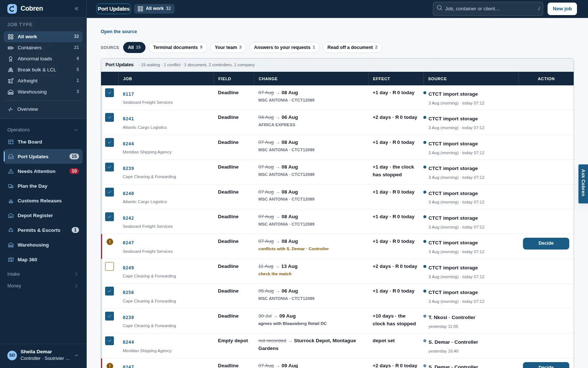Screen dimensions: 588x368
Task: Select the All 15 source filter
Action: tap(134, 47)
